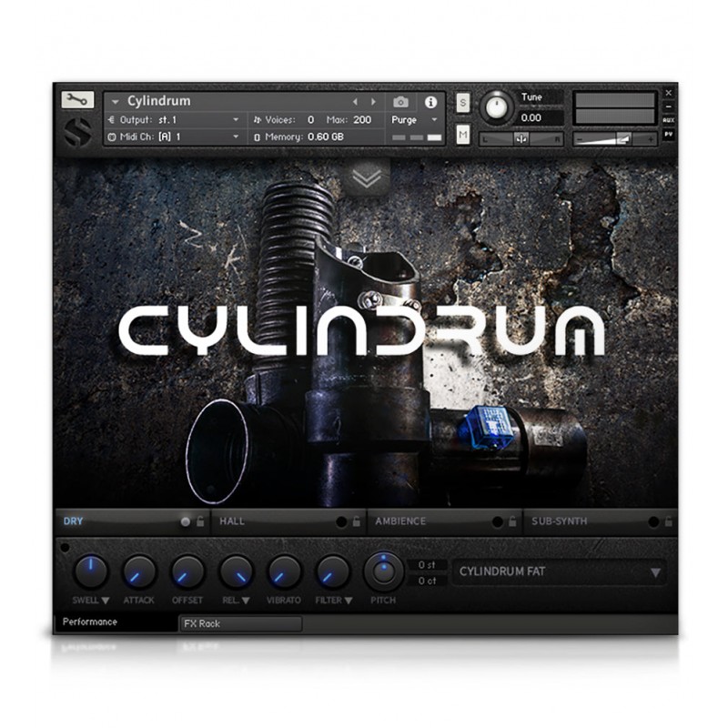This screenshot has height=728, width=728.
Task: Open the Purge dropdown menu
Action: pos(415,119)
